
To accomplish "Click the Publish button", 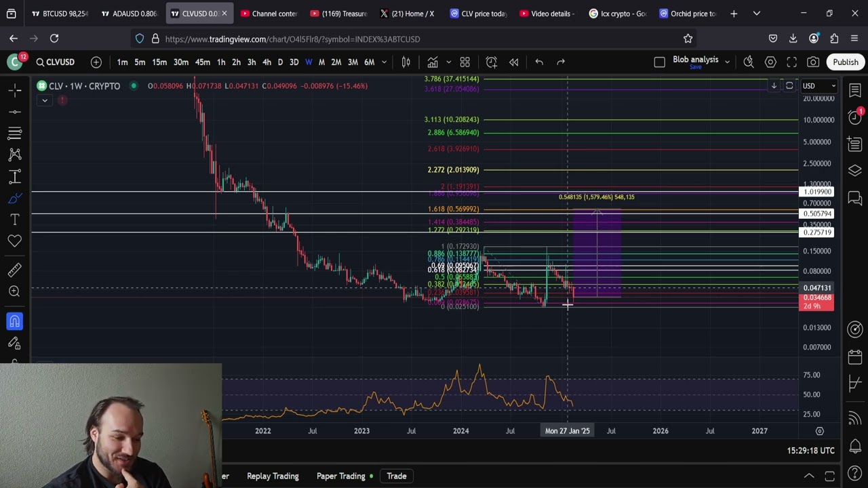I will 846,62.
